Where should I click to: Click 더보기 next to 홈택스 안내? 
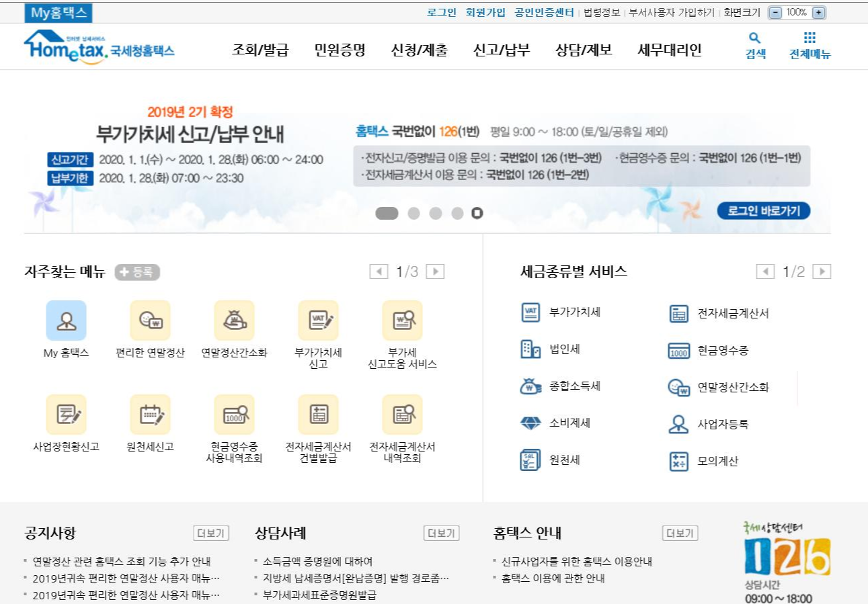pos(680,533)
